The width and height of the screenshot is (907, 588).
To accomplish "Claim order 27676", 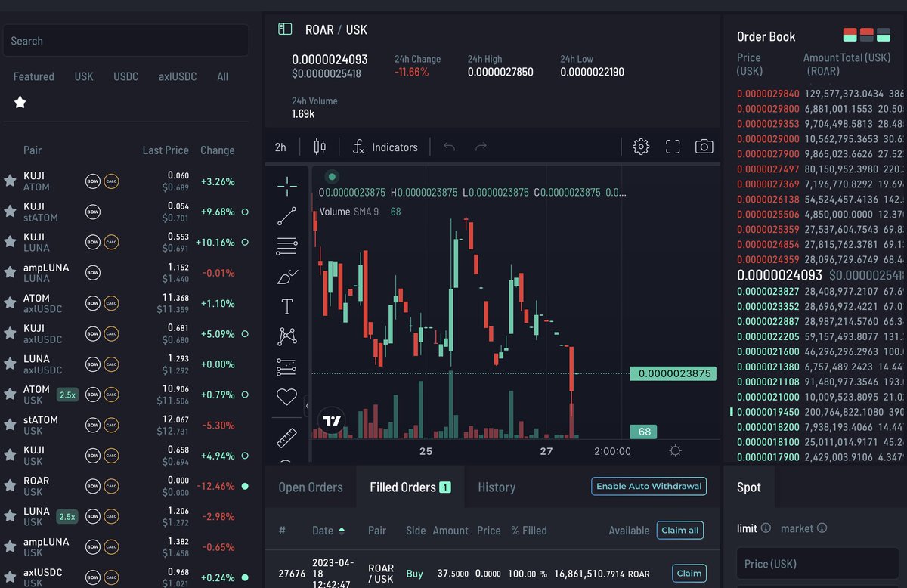I will (x=689, y=573).
